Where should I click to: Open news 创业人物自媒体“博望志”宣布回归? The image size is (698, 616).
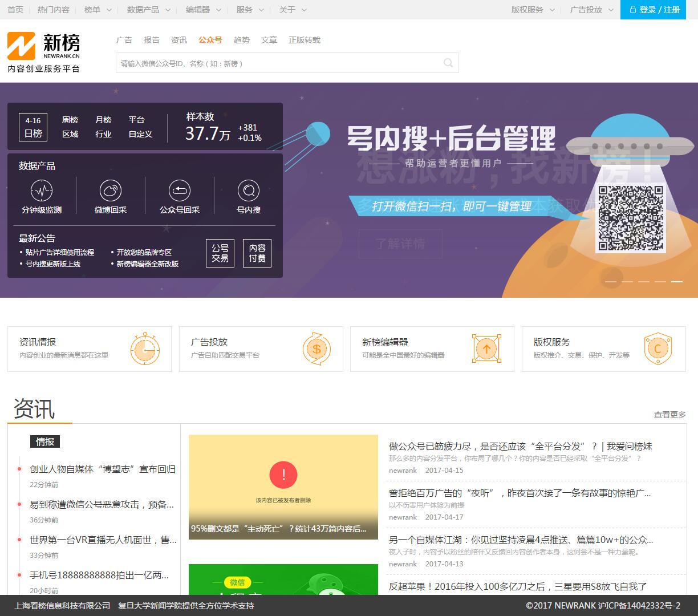pos(103,469)
